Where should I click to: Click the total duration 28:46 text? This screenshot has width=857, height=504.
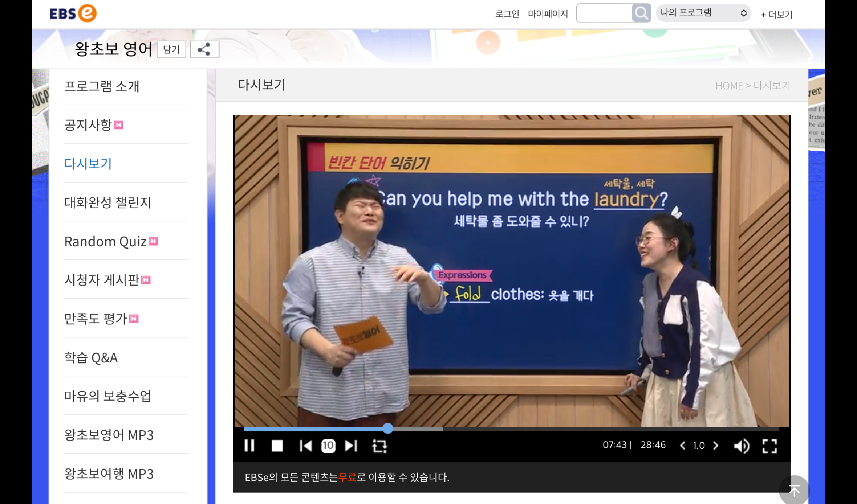click(x=653, y=445)
